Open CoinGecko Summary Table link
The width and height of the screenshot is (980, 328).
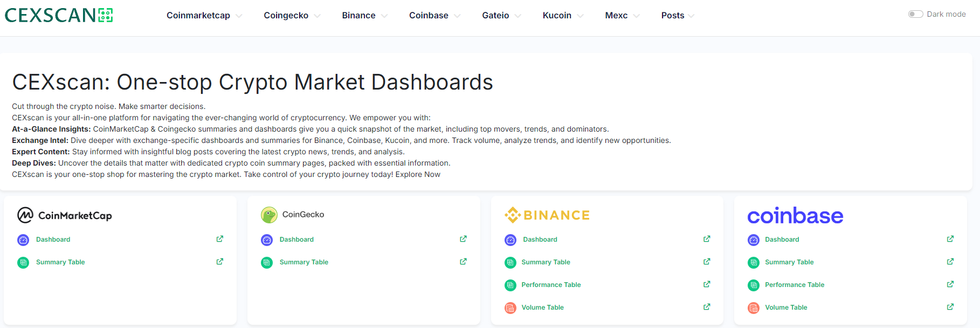304,262
